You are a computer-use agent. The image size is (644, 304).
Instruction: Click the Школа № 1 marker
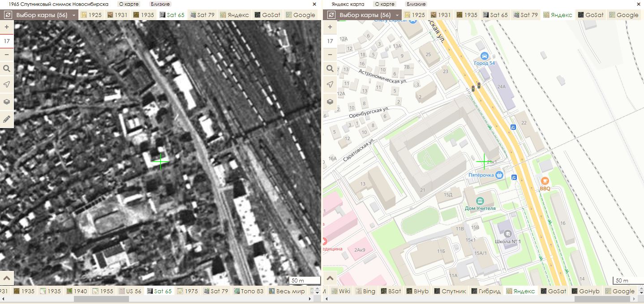click(507, 233)
